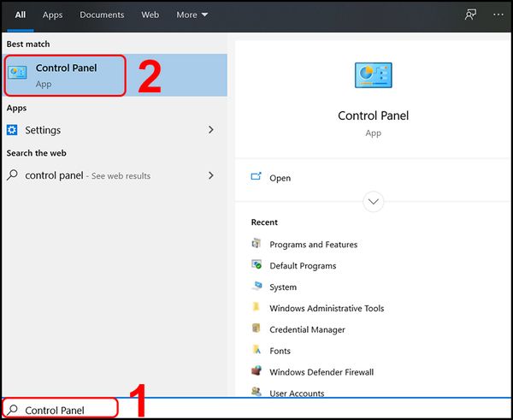Select the Web search tab
Viewport: 513px width, 420px height.
tap(150, 15)
